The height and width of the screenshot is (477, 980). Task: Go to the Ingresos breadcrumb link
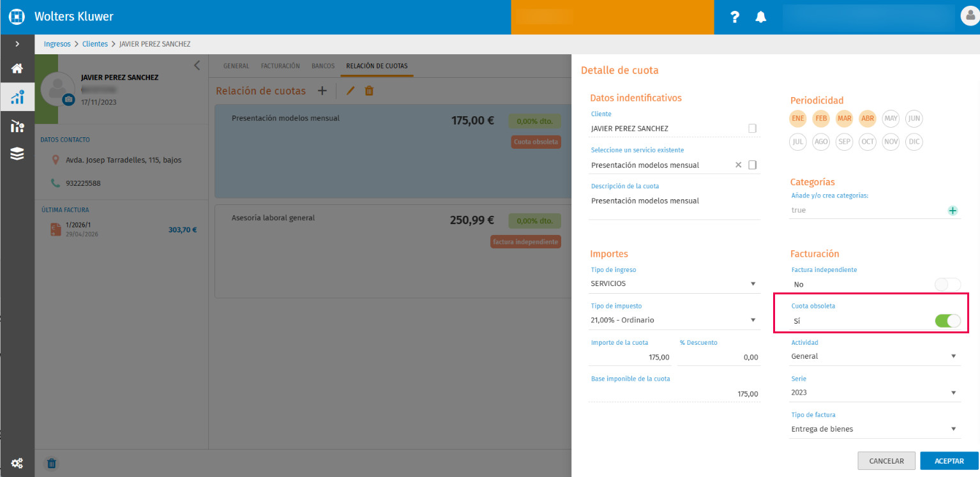[57, 44]
